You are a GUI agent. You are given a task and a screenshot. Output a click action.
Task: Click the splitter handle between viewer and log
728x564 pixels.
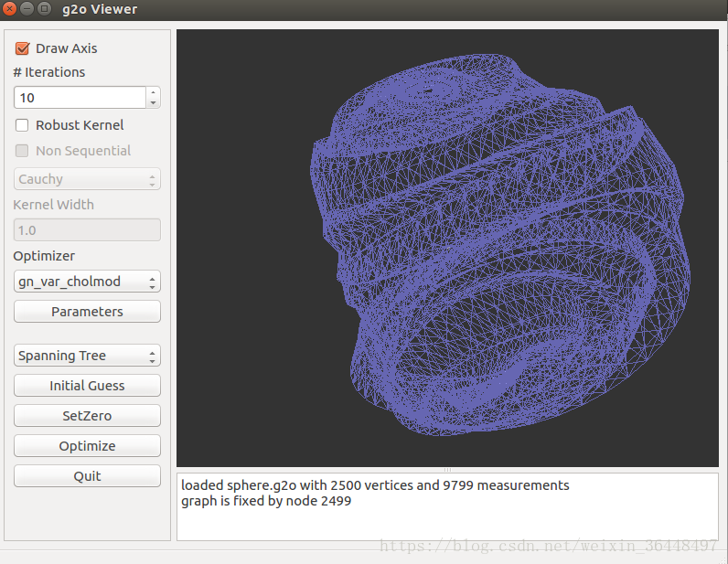click(x=447, y=470)
